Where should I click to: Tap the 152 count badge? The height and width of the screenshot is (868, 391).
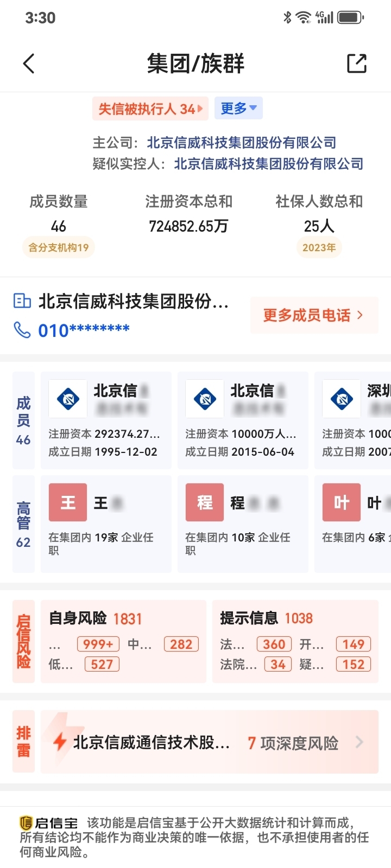click(354, 665)
